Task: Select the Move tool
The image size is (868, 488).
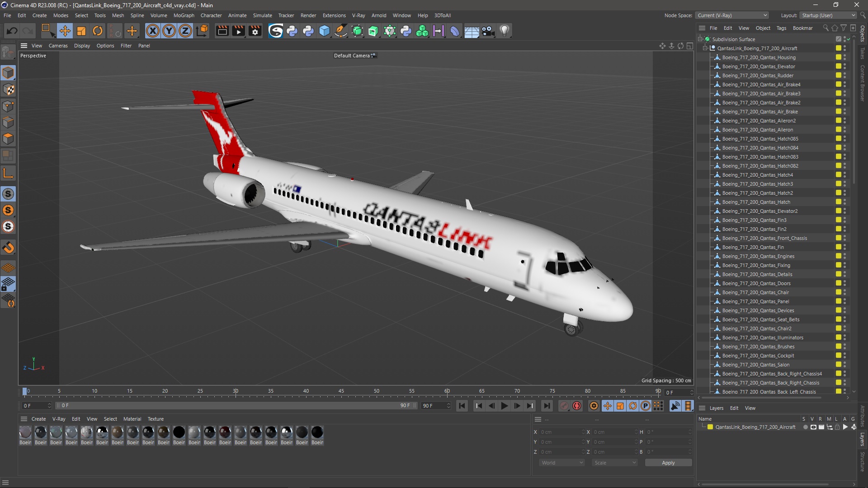Action: coord(65,31)
